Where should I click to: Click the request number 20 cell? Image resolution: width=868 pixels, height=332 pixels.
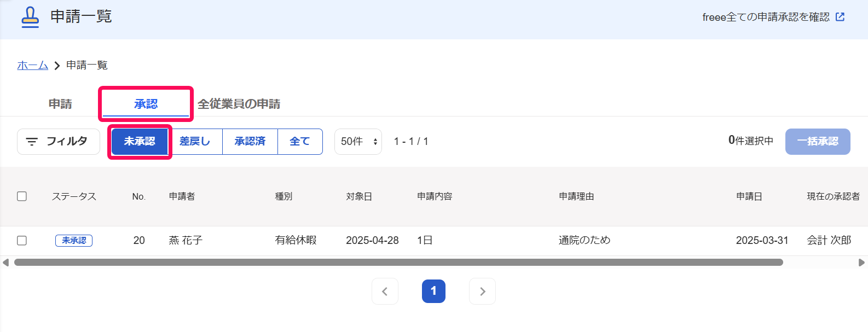(x=139, y=241)
